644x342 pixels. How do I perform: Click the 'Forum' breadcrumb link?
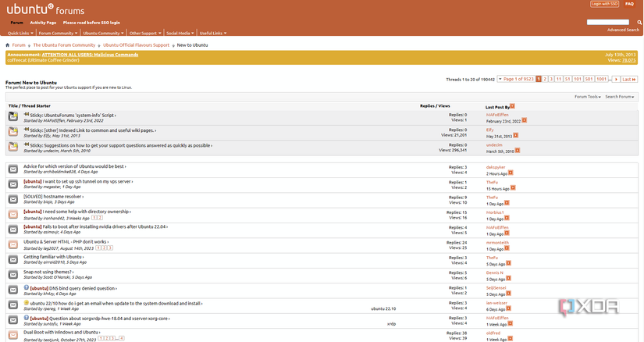coord(19,45)
